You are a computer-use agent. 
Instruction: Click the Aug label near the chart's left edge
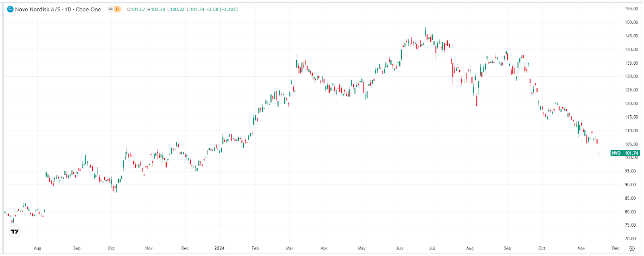(37, 248)
